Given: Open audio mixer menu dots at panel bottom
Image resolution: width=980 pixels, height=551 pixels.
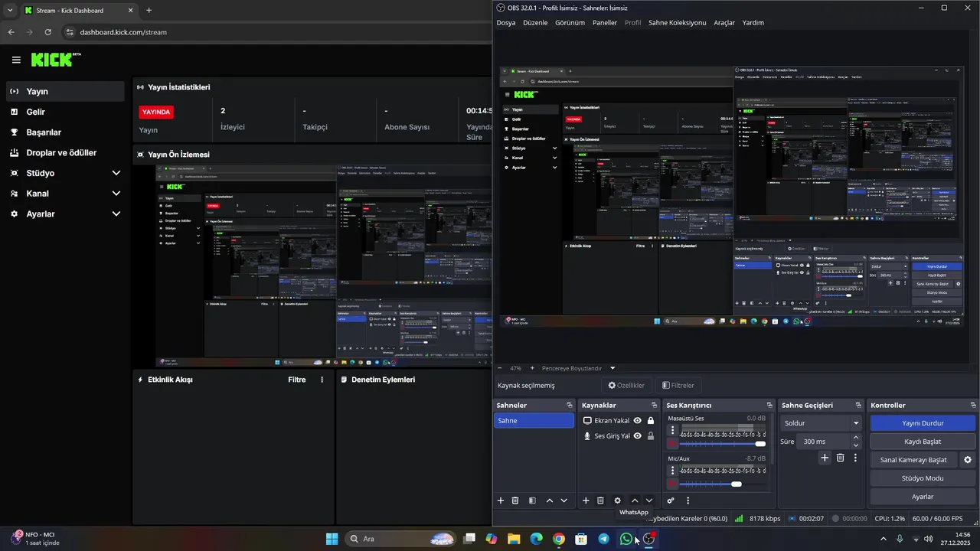Looking at the screenshot, I should [688, 500].
